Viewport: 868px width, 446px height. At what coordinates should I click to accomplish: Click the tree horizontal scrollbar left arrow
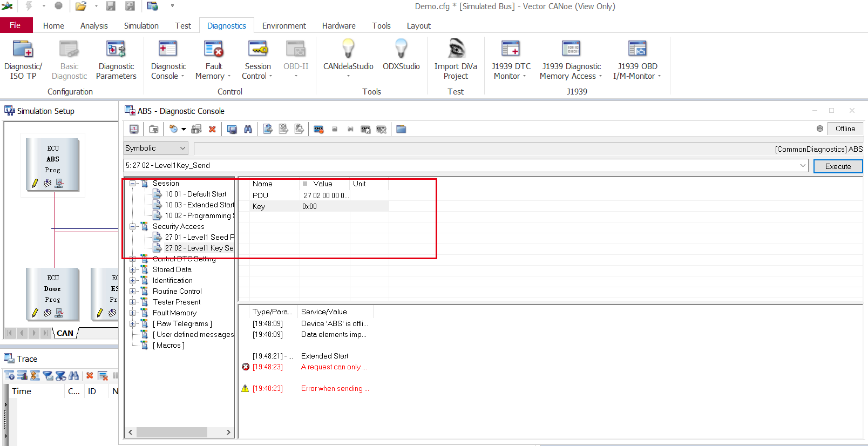[131, 433]
